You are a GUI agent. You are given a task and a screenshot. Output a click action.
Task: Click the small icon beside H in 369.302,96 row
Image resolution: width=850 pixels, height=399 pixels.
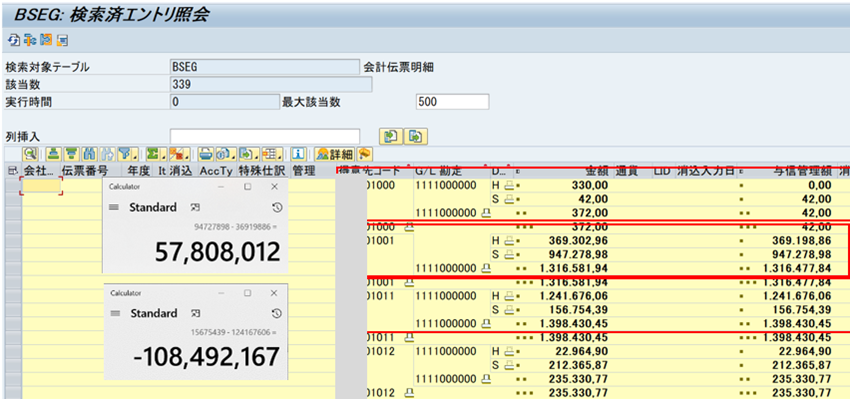pyautogui.click(x=509, y=241)
